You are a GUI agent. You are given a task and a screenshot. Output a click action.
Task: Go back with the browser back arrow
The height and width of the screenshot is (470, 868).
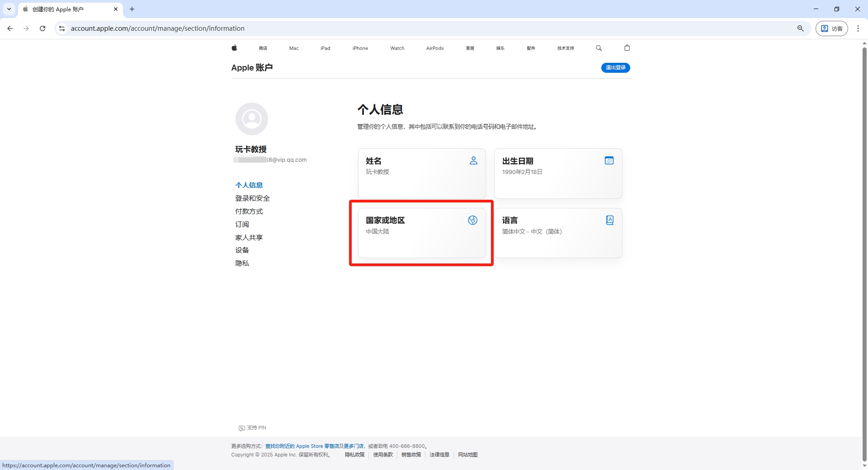[x=10, y=28]
